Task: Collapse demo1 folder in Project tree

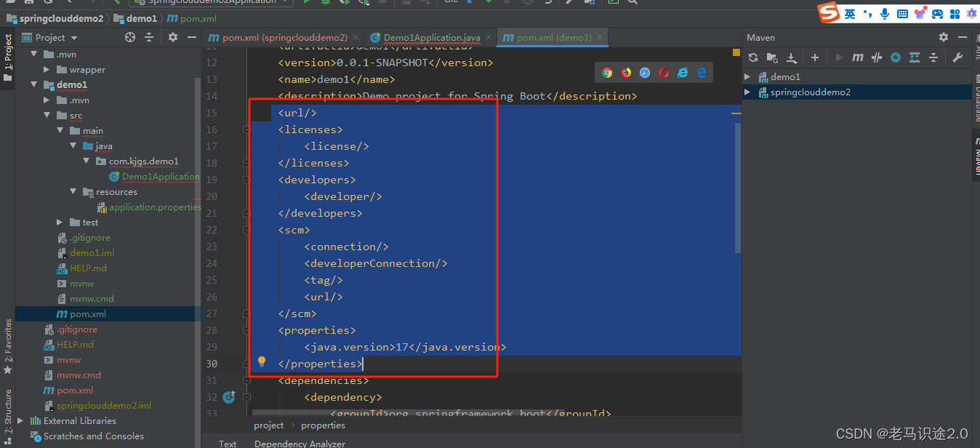Action: [33, 84]
